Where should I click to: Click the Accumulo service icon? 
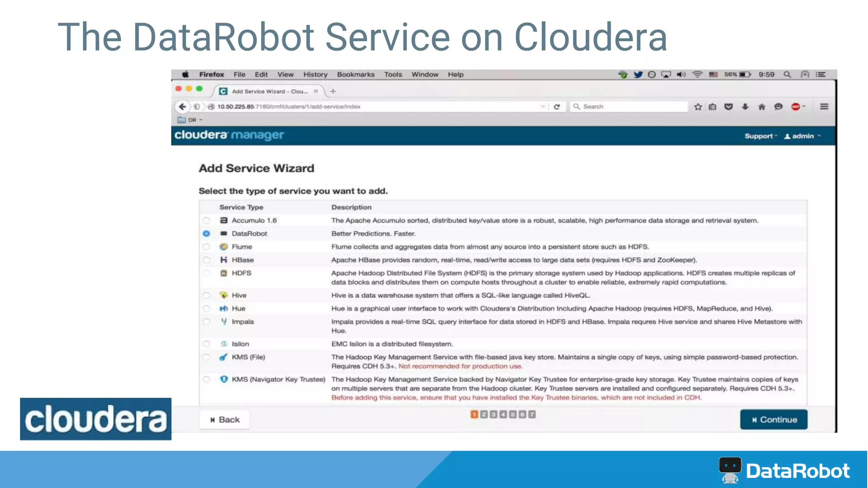224,220
